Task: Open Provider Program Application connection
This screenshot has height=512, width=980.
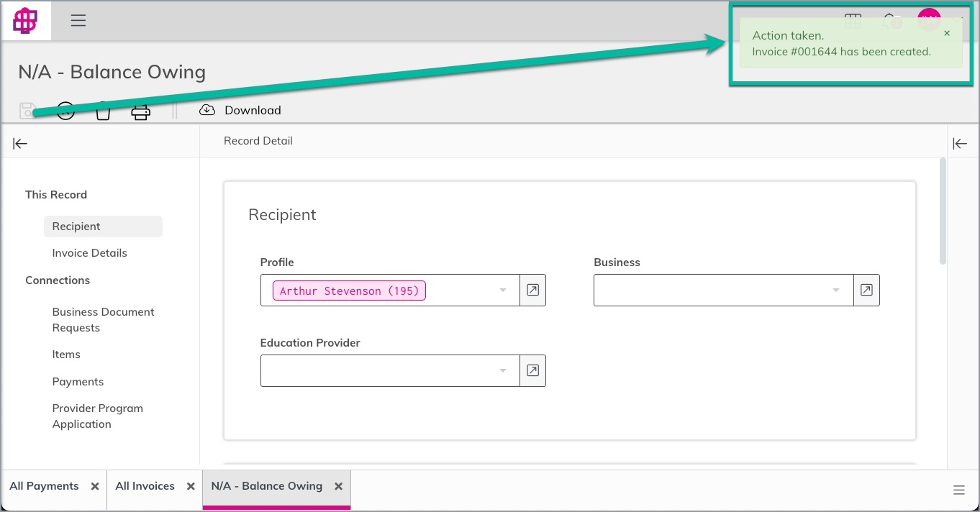Action: click(97, 416)
